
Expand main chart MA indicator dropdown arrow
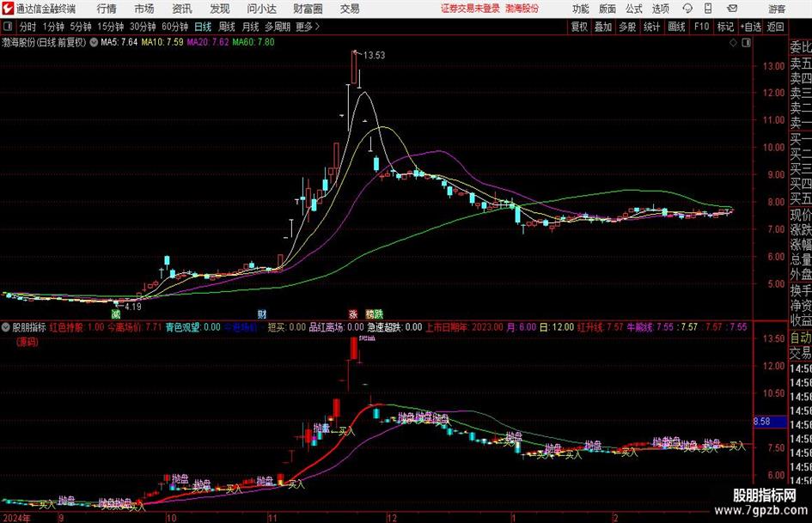click(x=94, y=42)
